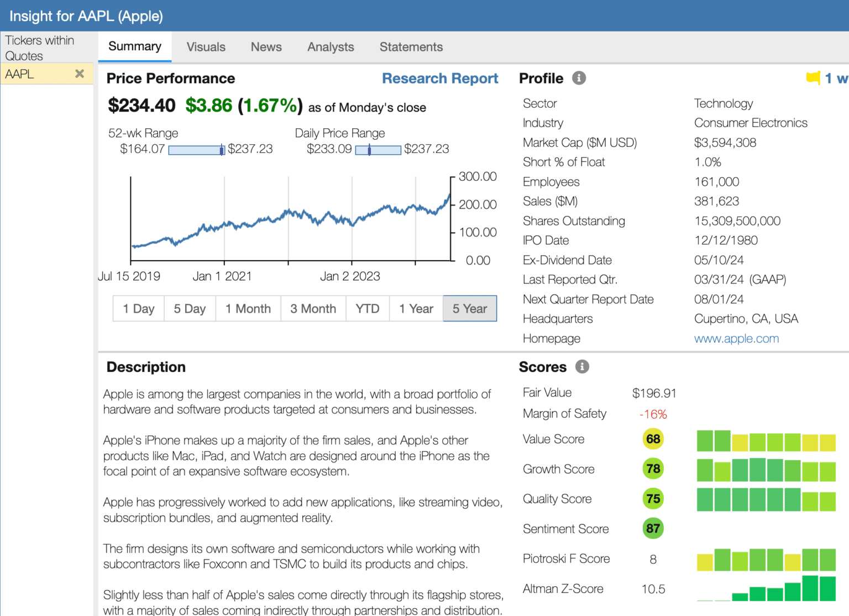The height and width of the screenshot is (616, 849).
Task: Select AAPL in the tickers sidebar
Action: click(20, 73)
